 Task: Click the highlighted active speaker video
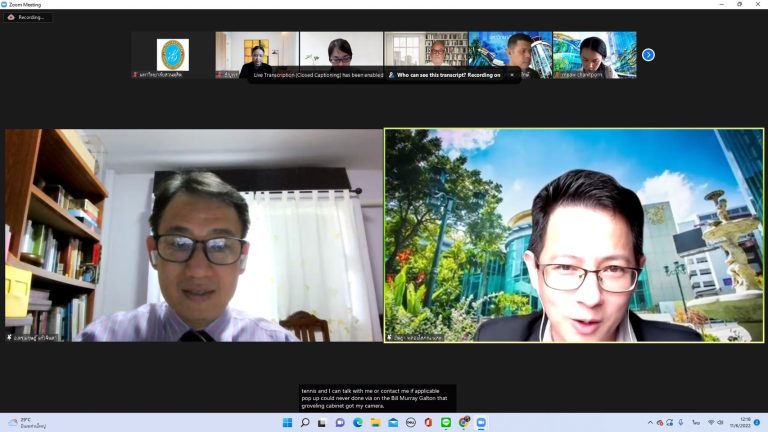coord(574,235)
